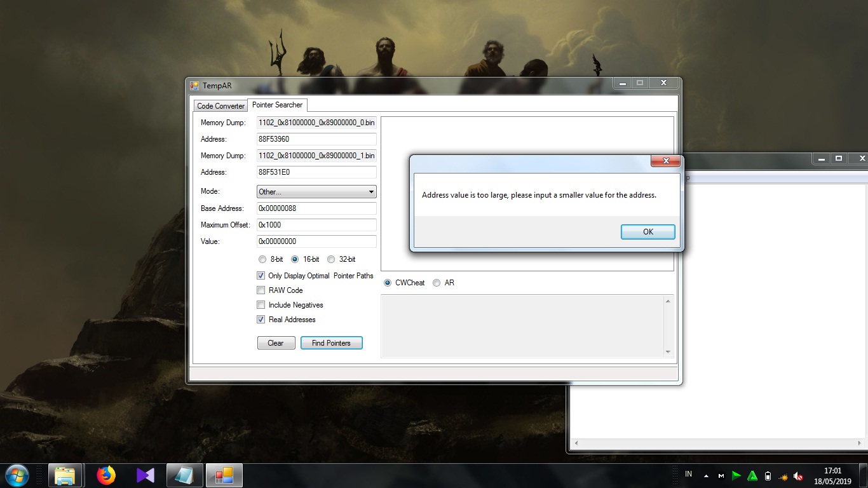Open the Windows Start menu
The width and height of the screenshot is (868, 488).
tap(17, 475)
